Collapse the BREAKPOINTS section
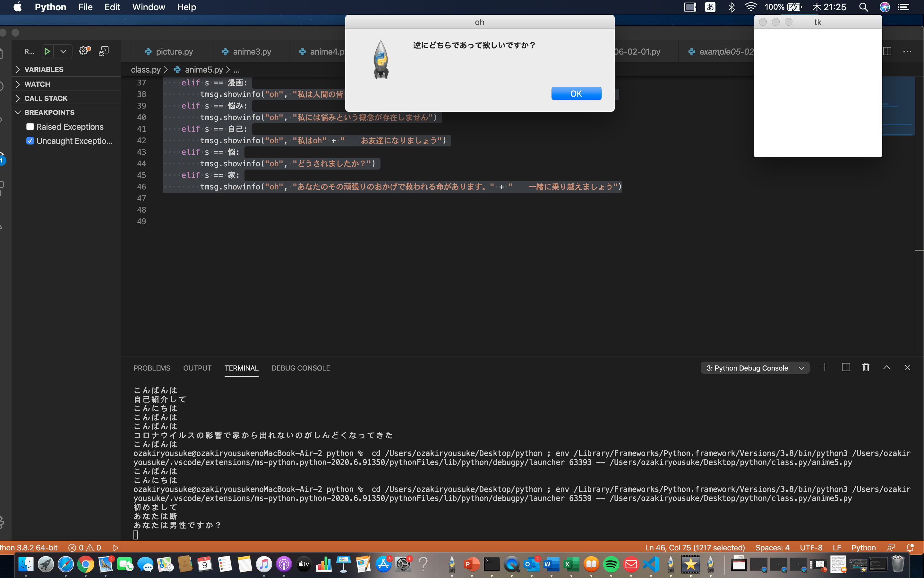Viewport: 924px width, 578px height. coord(50,112)
